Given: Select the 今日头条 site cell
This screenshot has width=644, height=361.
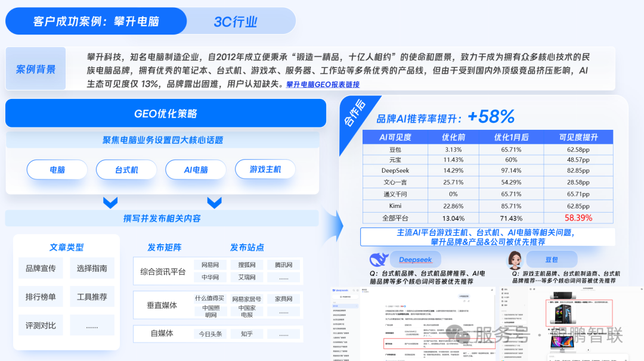Looking at the screenshot, I should click(x=210, y=334).
